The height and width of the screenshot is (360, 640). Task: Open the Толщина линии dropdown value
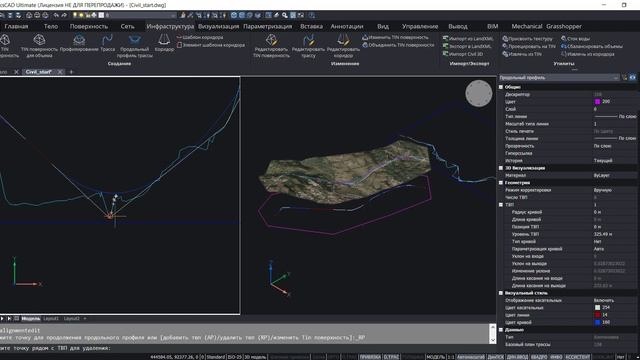tap(615, 138)
